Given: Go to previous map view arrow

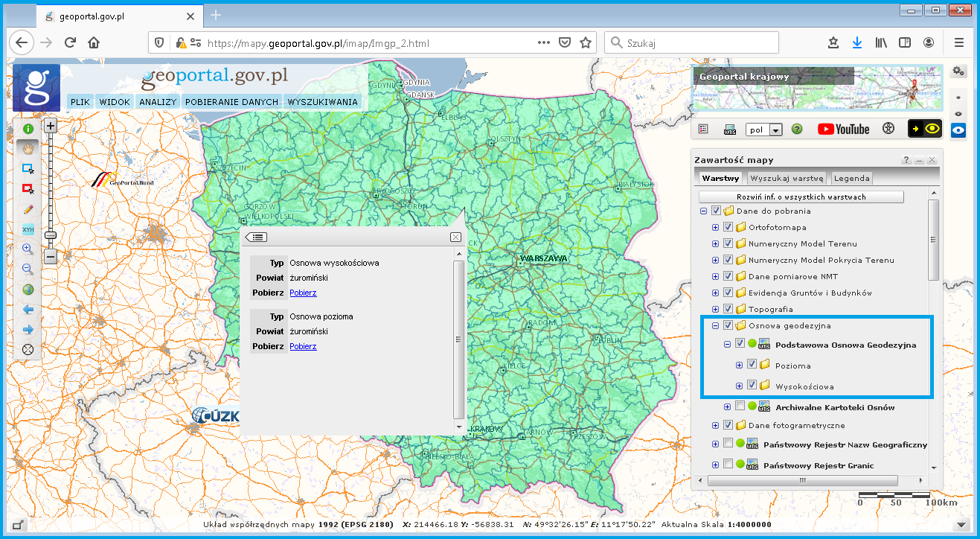Looking at the screenshot, I should pos(28,310).
